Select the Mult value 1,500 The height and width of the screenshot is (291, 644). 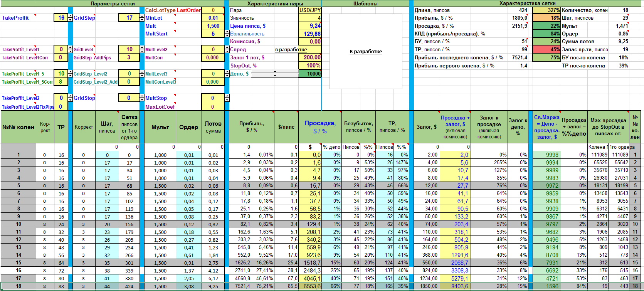pyautogui.click(x=213, y=26)
